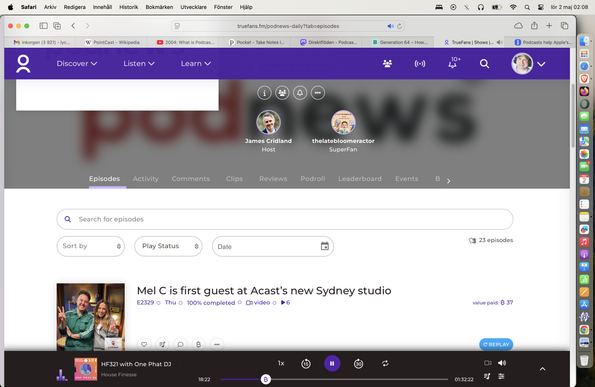Click the Safari address bar

(288, 26)
